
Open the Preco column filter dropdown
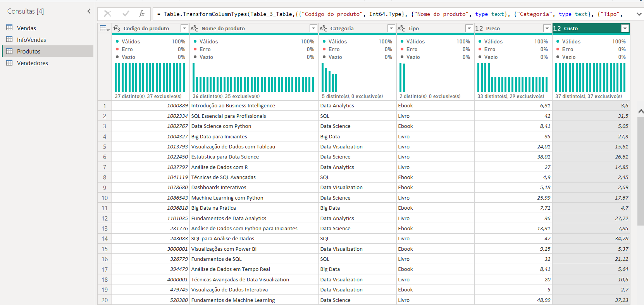[547, 28]
